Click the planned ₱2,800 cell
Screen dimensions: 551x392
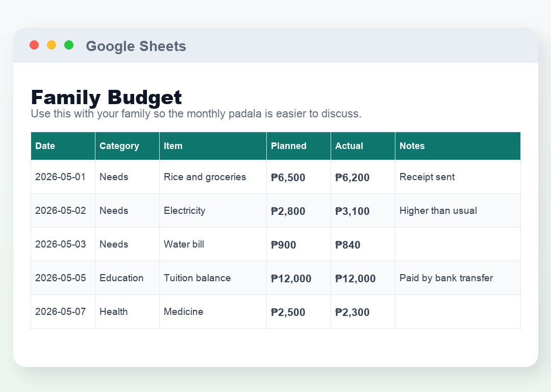(x=298, y=211)
